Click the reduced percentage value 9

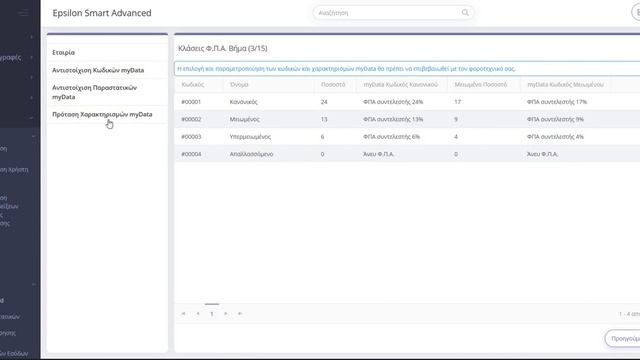tap(456, 119)
